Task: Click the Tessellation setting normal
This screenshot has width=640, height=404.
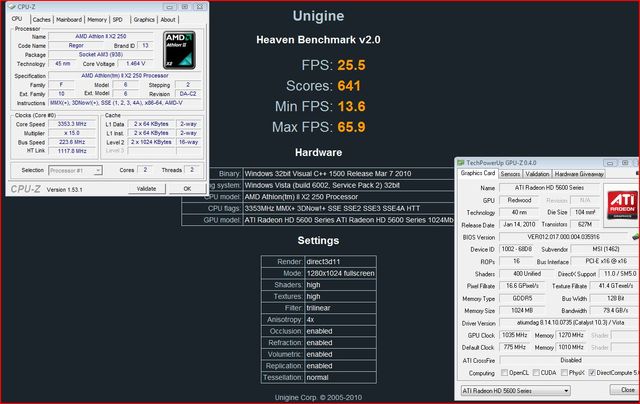Action: click(317, 377)
